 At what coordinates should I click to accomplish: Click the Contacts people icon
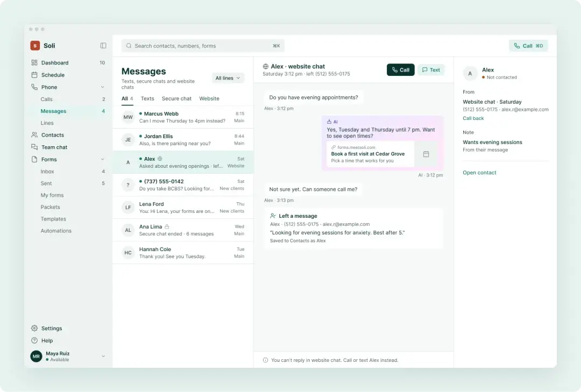(34, 135)
